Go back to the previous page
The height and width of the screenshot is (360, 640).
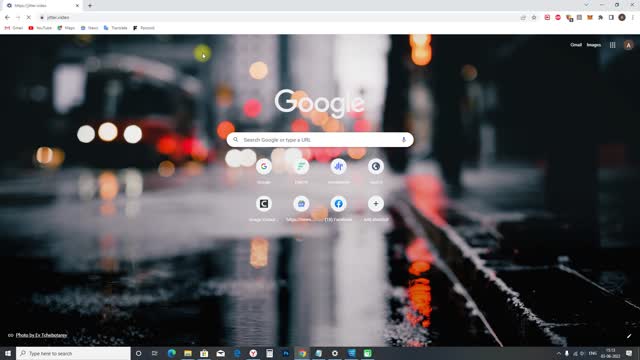coord(7,18)
